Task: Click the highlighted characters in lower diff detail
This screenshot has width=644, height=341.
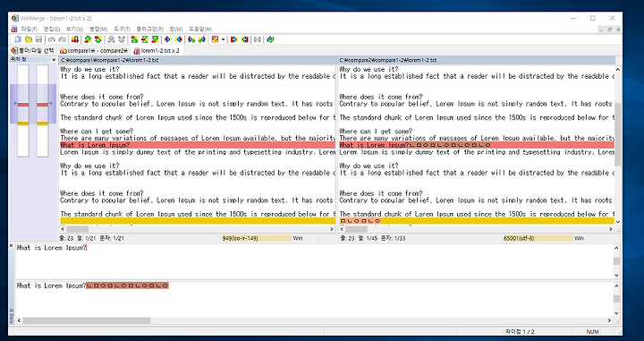Action: tap(127, 286)
